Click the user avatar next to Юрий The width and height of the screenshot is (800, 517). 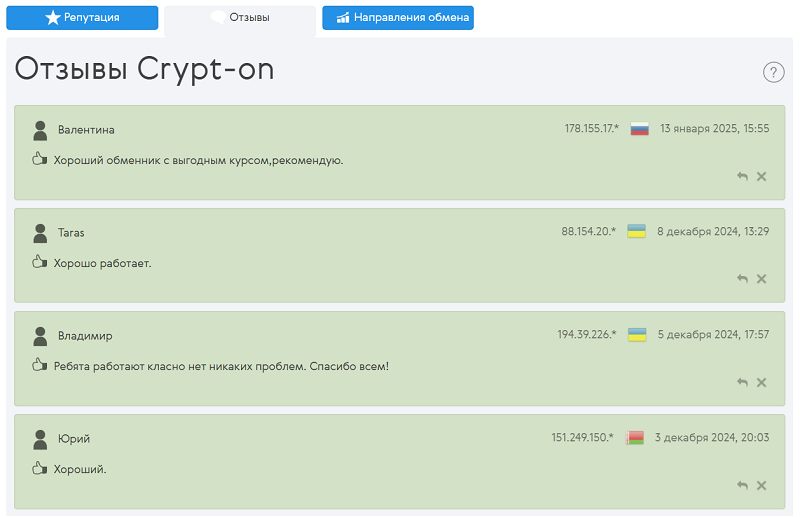pos(40,439)
